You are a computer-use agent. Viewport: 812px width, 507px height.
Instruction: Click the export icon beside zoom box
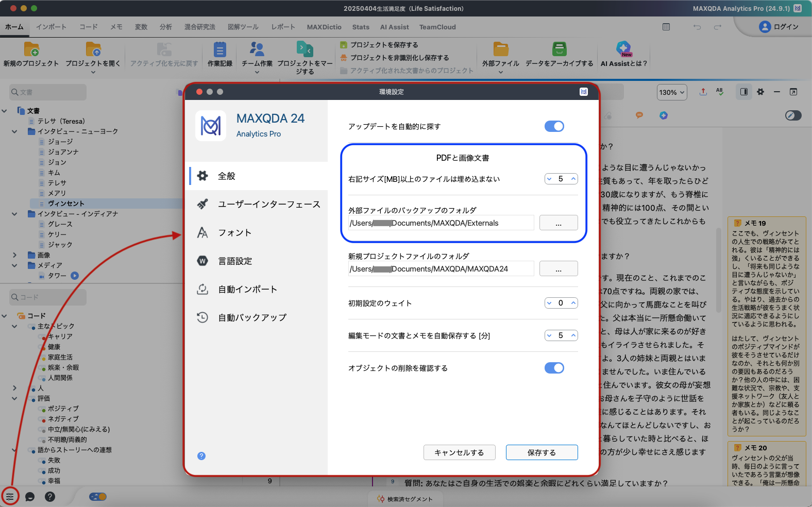703,92
